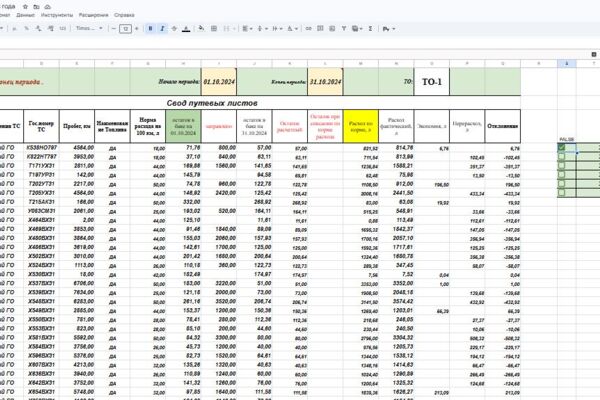Viewport: 600px width, 400px height.
Task: Select the actual consumption cell 814,76
Action: click(396, 148)
